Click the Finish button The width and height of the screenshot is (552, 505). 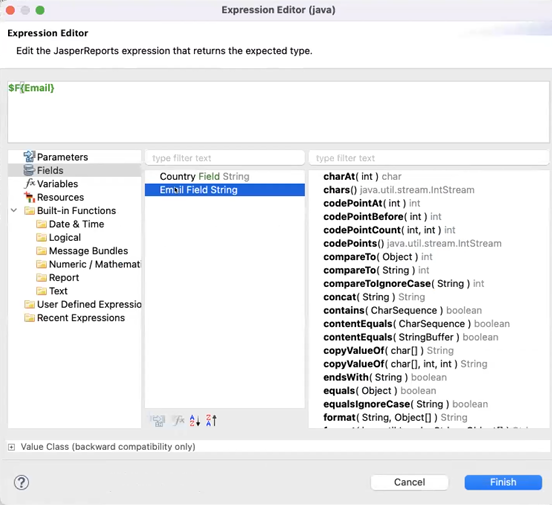(503, 482)
